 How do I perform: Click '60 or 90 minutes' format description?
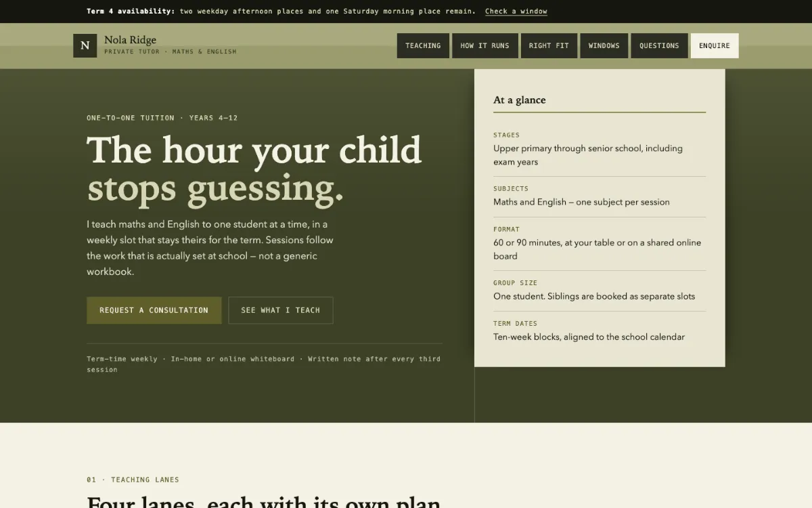597,249
